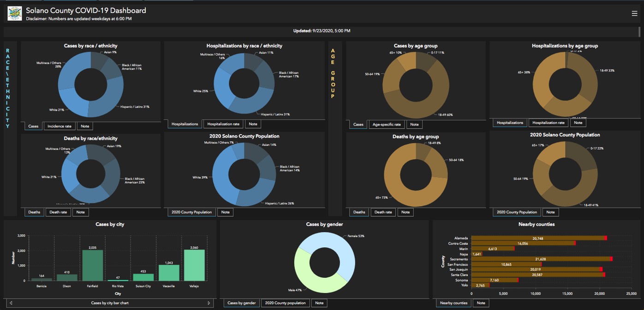Open Note tab under Deaths by race/ethnicity
The width and height of the screenshot is (644, 310).
pos(80,212)
